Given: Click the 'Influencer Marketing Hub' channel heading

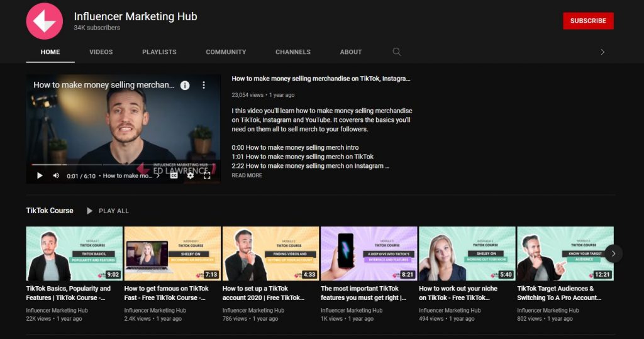Looking at the screenshot, I should click(x=136, y=16).
